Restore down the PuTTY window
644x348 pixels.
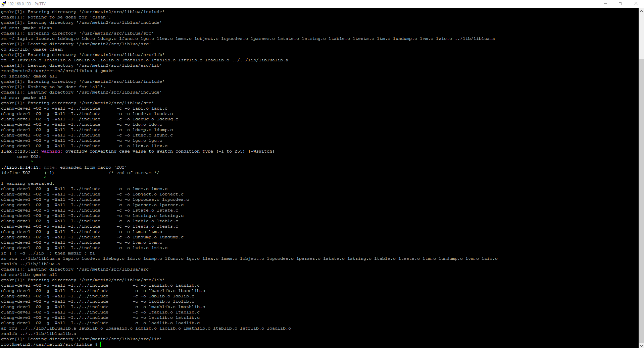pyautogui.click(x=621, y=4)
